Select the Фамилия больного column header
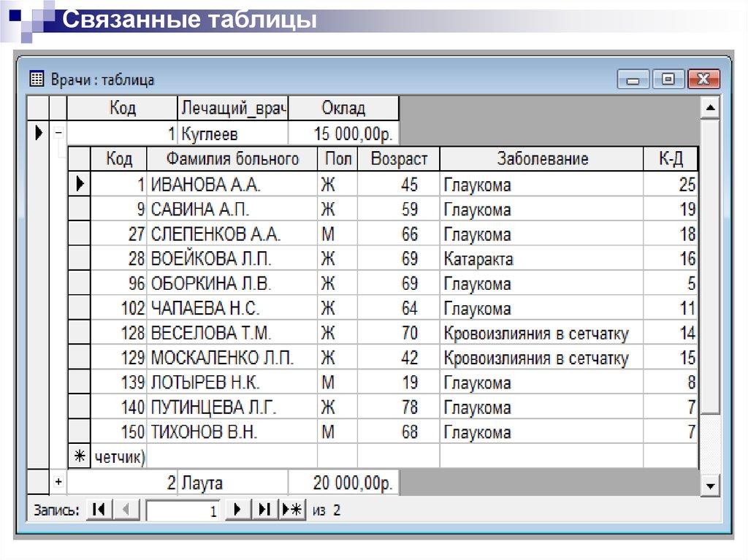This screenshot has height=560, width=748. coord(232,158)
